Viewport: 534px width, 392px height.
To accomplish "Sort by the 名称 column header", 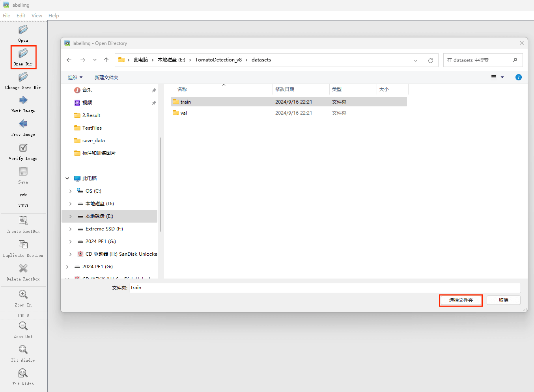I will tap(182, 89).
